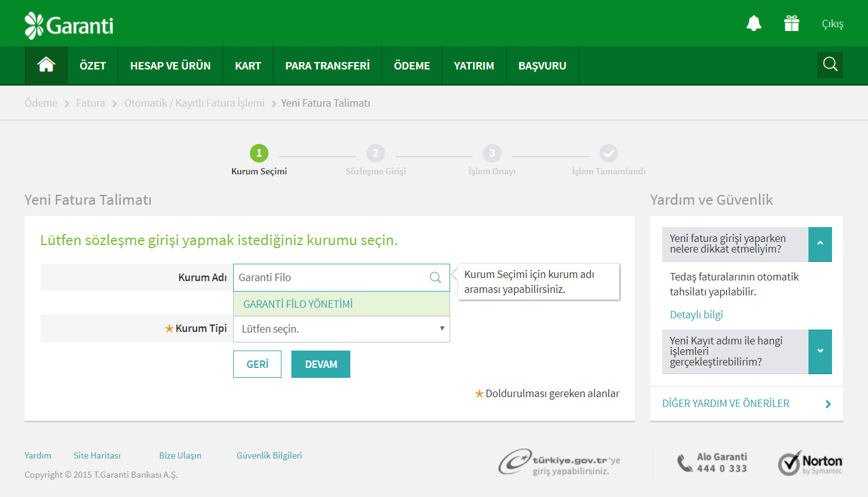The image size is (868, 497).
Task: Open Yardım footer link
Action: (38, 455)
